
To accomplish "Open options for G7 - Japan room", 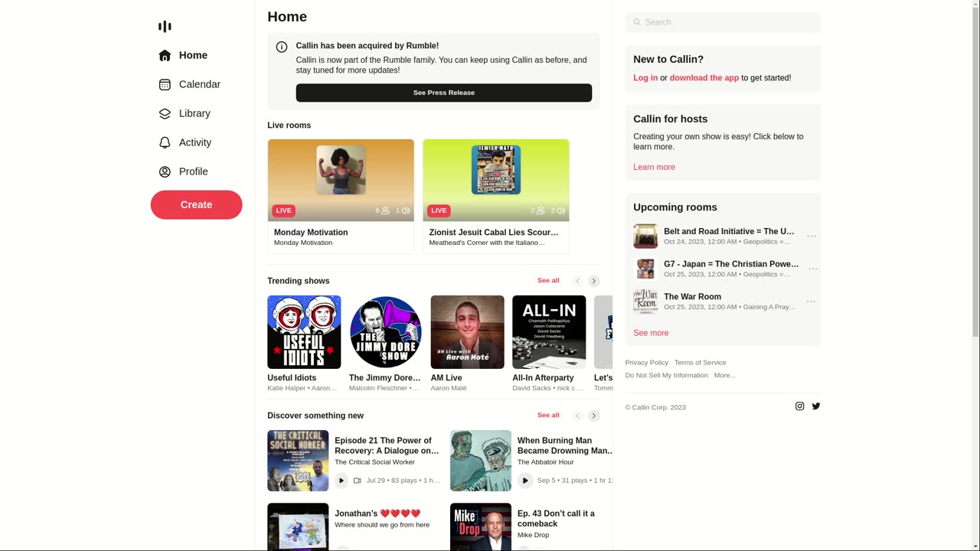I will [x=812, y=269].
